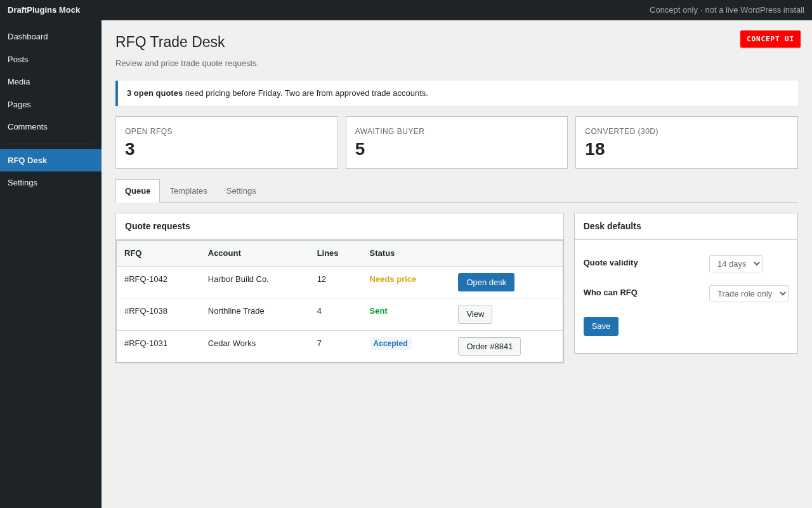This screenshot has width=812, height=508.
Task: Click RFQ Trade Desk page title
Action: click(x=170, y=42)
